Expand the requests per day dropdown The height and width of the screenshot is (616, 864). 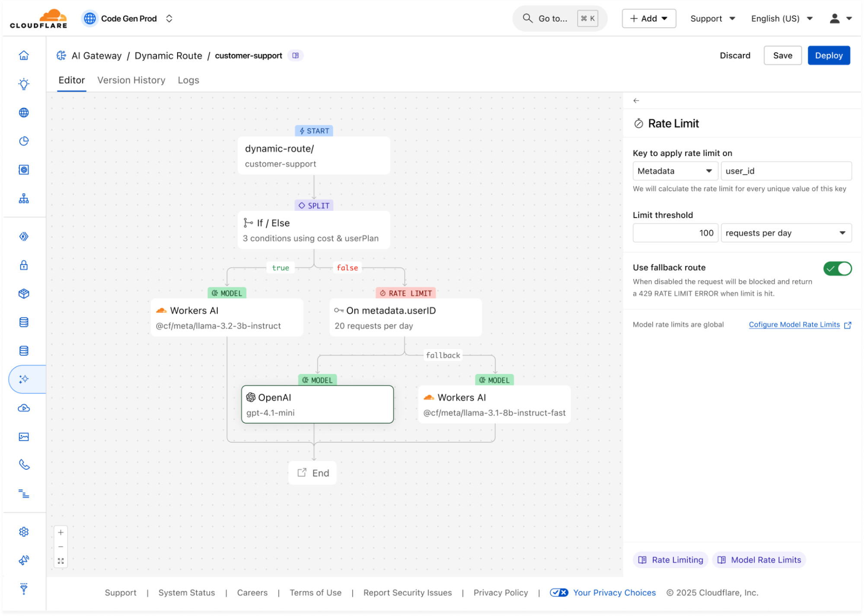[x=786, y=233]
